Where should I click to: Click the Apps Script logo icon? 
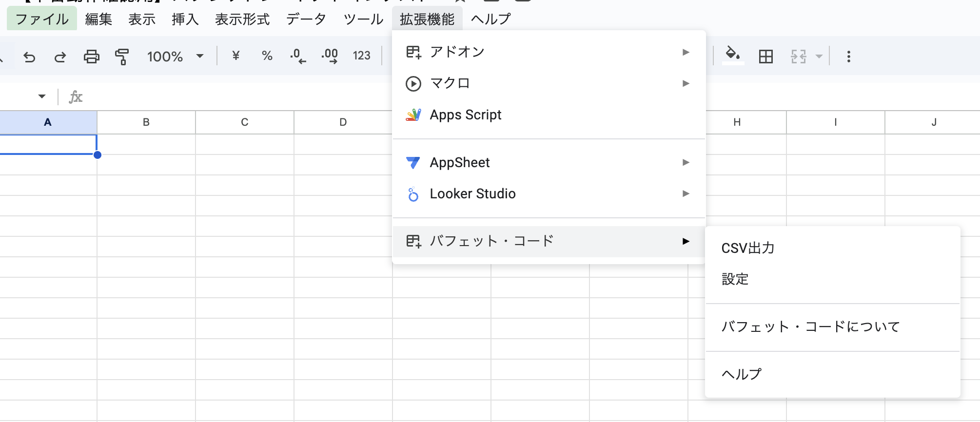(x=413, y=115)
